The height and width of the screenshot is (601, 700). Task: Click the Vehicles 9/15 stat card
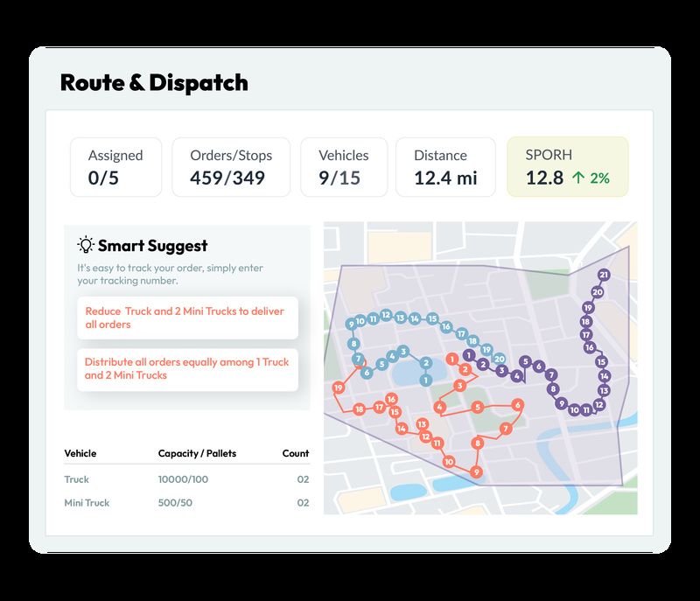pyautogui.click(x=344, y=167)
